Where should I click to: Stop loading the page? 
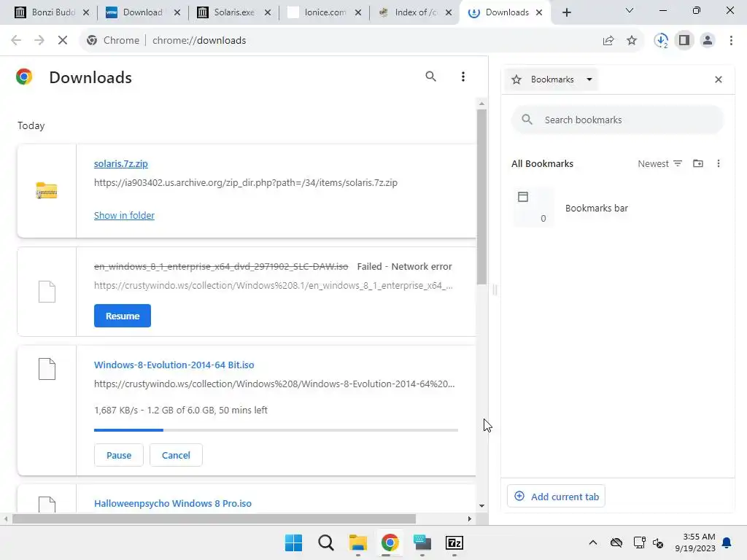coord(63,41)
